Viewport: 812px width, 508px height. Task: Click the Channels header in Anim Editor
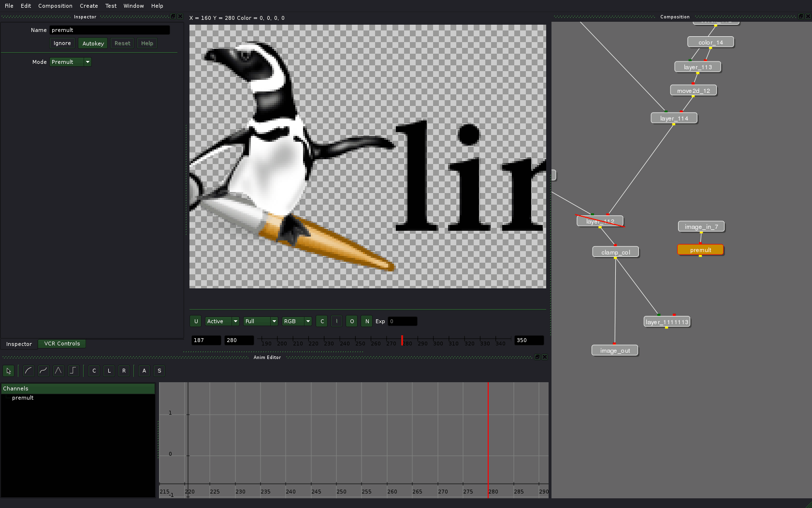click(x=78, y=388)
